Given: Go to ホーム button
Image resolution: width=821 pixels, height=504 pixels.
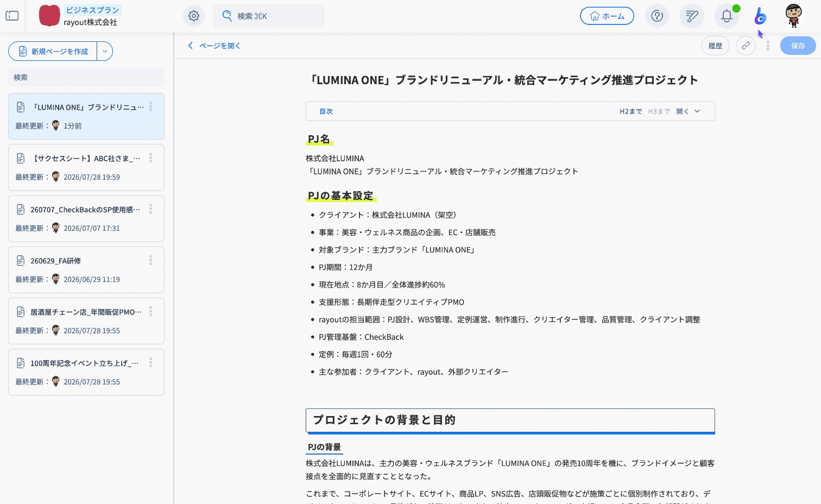Looking at the screenshot, I should point(607,16).
